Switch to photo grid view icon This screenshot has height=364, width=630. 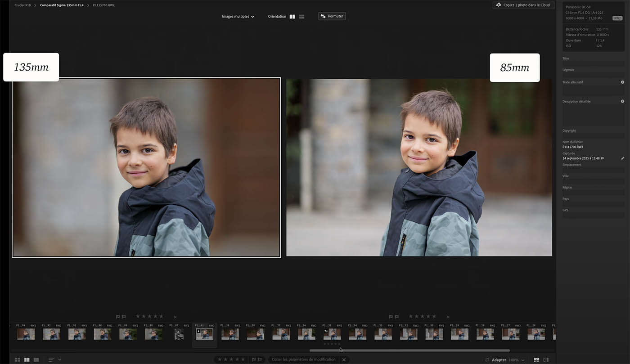tap(18, 360)
